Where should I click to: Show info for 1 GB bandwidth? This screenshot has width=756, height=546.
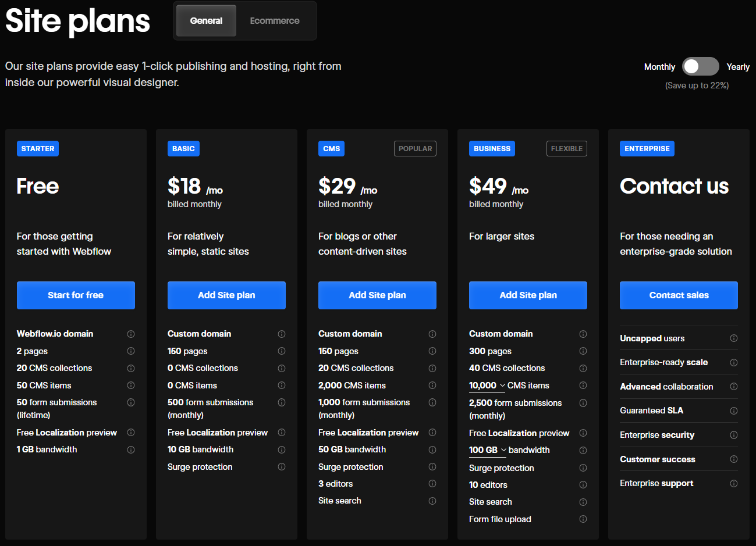[x=131, y=449]
